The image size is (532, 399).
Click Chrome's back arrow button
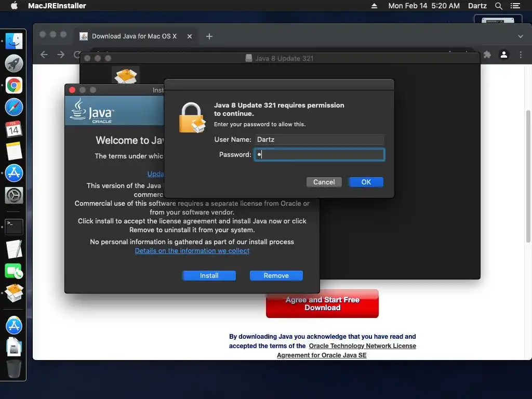[44, 55]
